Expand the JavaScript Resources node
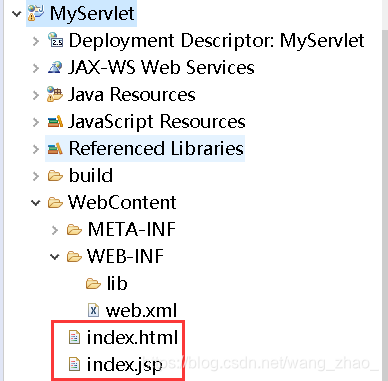This screenshot has width=388, height=381. [x=36, y=122]
